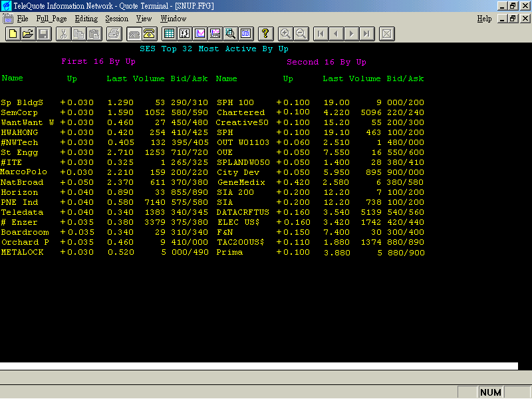Click City Dev stock name
Screen dimensions: 532x399
tap(238, 172)
